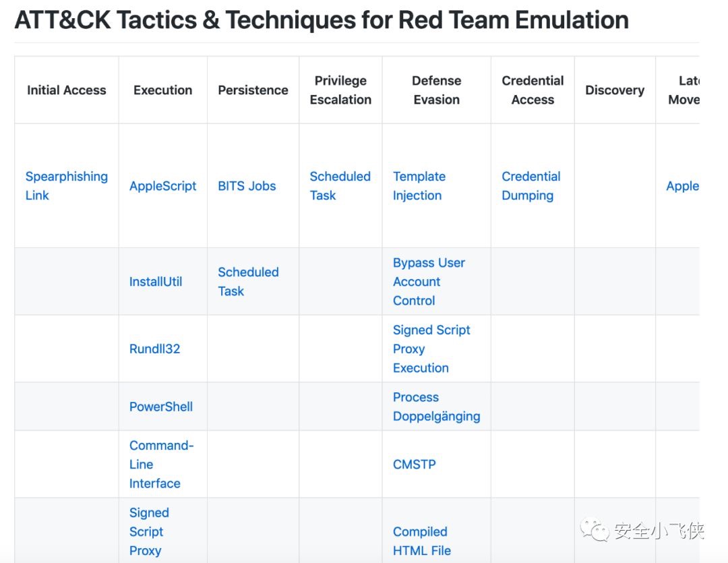The height and width of the screenshot is (563, 728).
Task: Click the InstallUtil link
Action: 156,282
